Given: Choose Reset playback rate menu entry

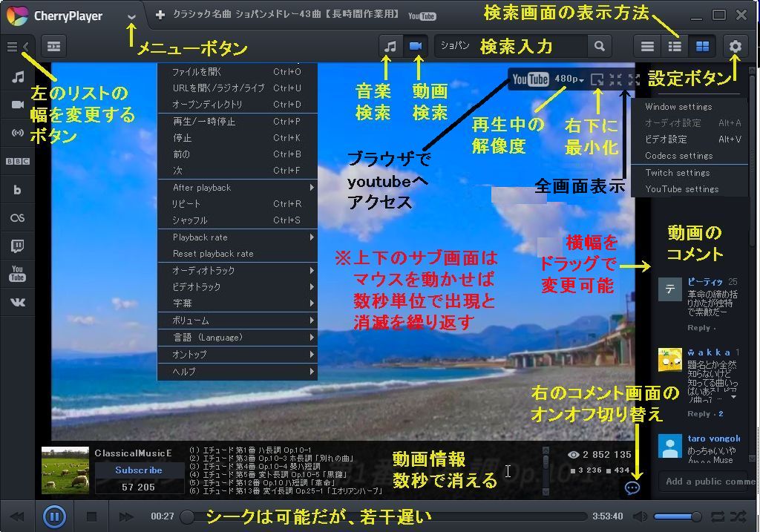Looking at the screenshot, I should (237, 254).
